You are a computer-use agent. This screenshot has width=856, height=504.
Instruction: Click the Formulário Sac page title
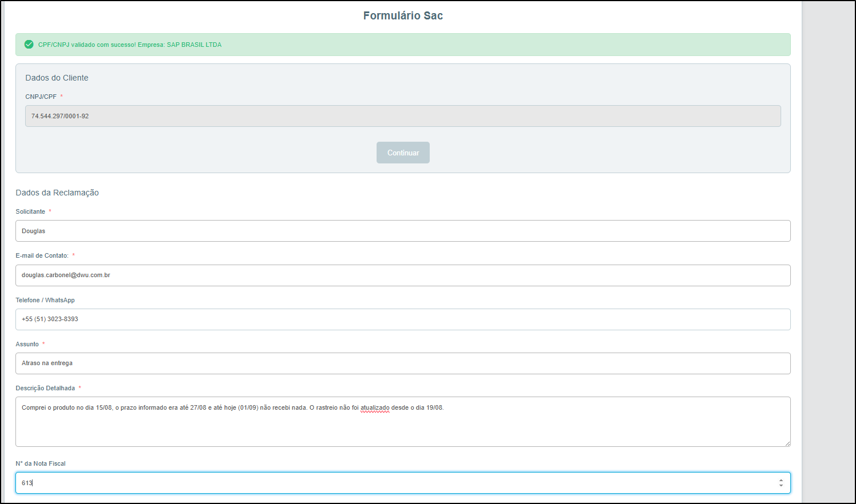[x=403, y=15]
